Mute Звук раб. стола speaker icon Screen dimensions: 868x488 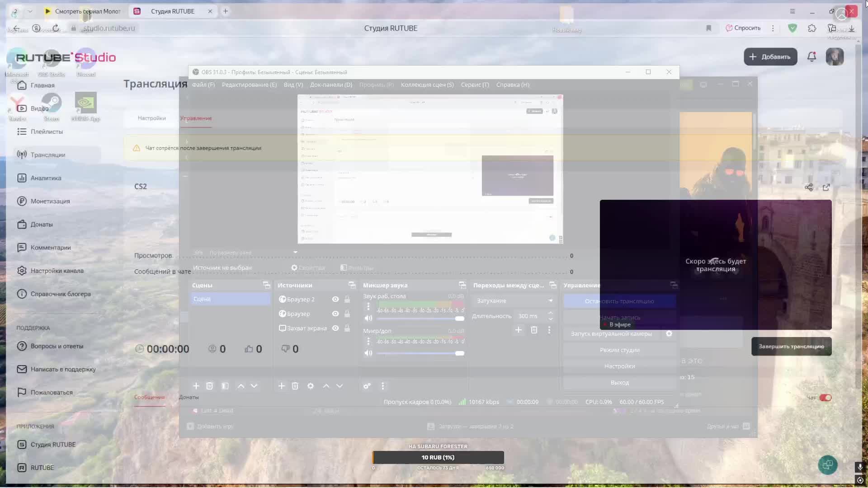(368, 318)
